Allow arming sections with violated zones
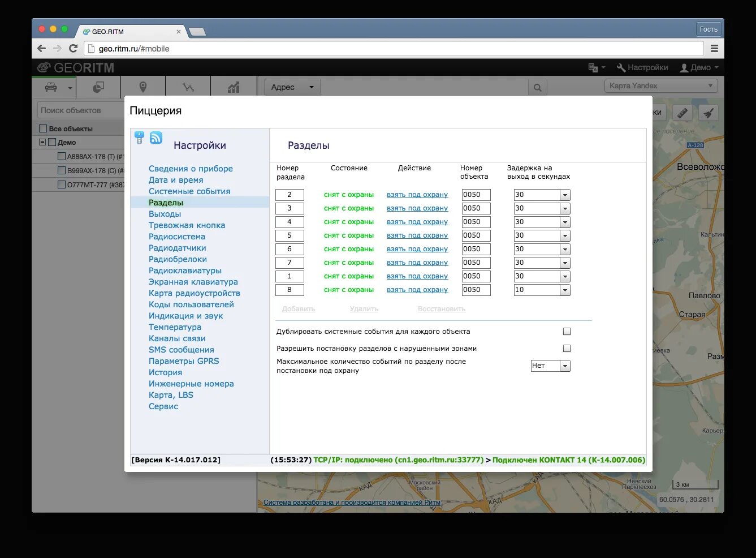The image size is (756, 558). (x=567, y=349)
